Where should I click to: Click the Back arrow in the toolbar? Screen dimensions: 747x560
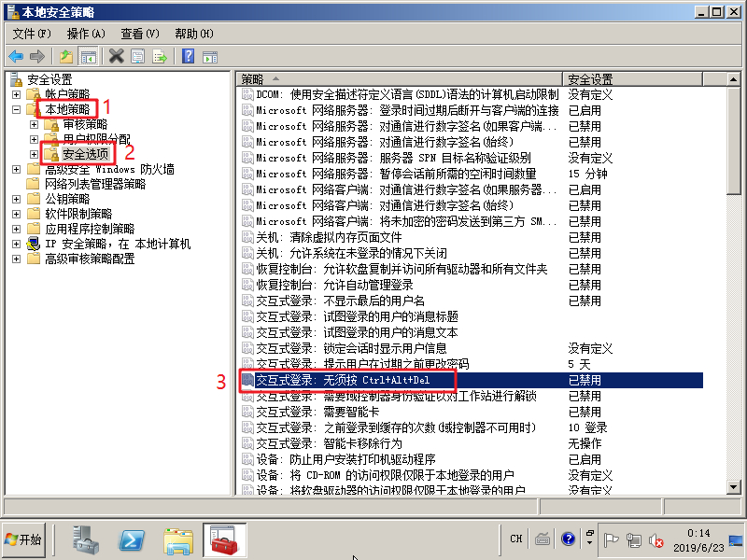click(16, 56)
